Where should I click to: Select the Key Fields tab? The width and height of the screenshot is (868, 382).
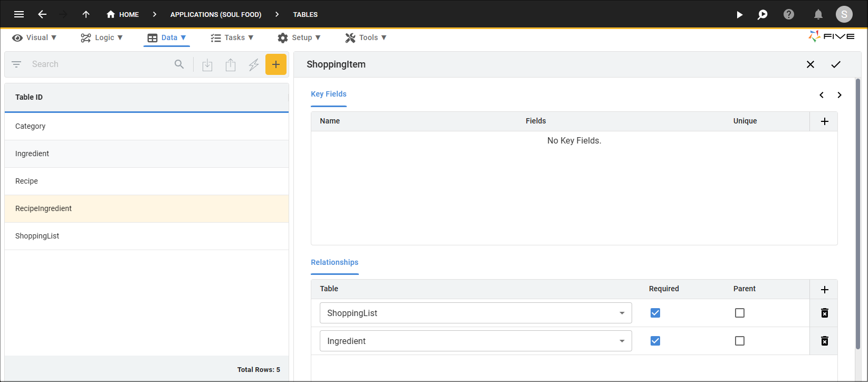[329, 94]
